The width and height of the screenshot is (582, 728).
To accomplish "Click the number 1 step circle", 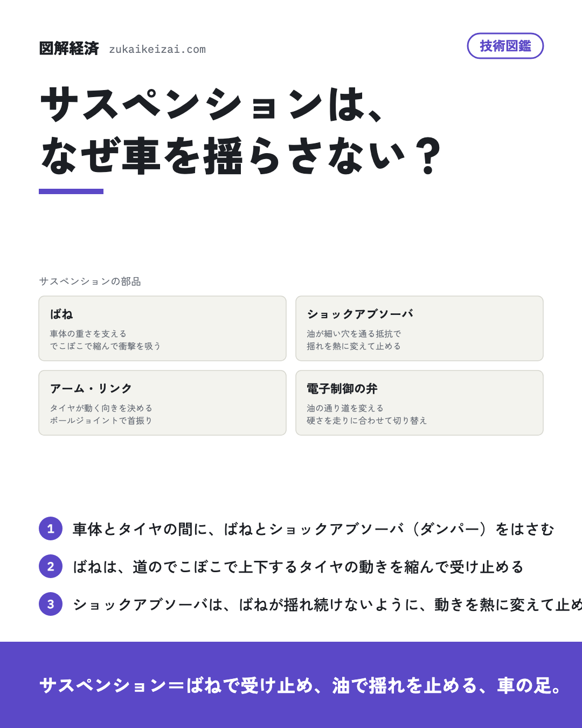I will click(51, 528).
